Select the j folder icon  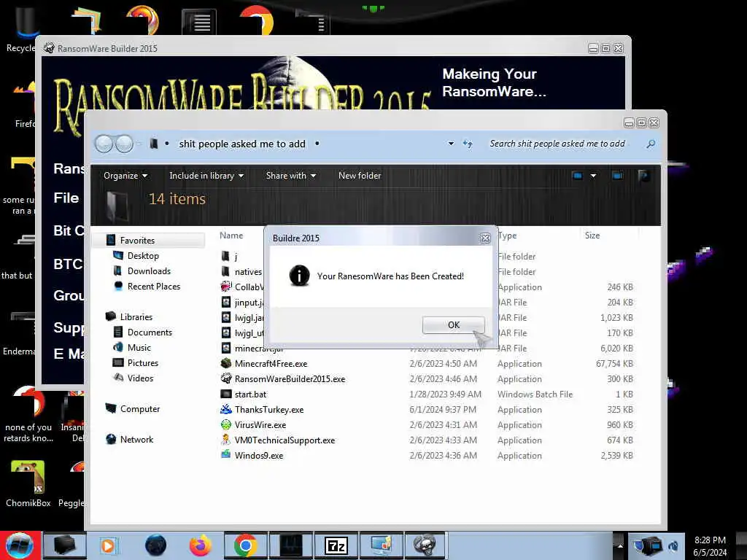[226, 256]
